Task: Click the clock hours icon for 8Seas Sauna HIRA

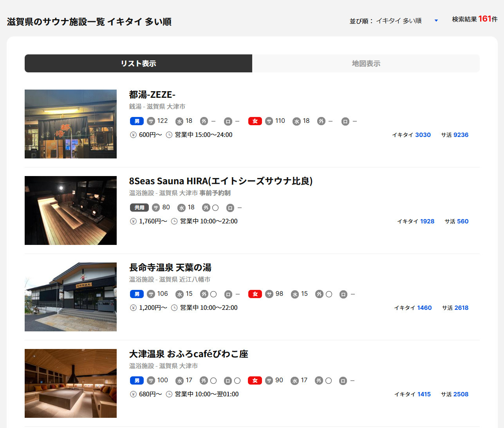Action: pyautogui.click(x=174, y=221)
